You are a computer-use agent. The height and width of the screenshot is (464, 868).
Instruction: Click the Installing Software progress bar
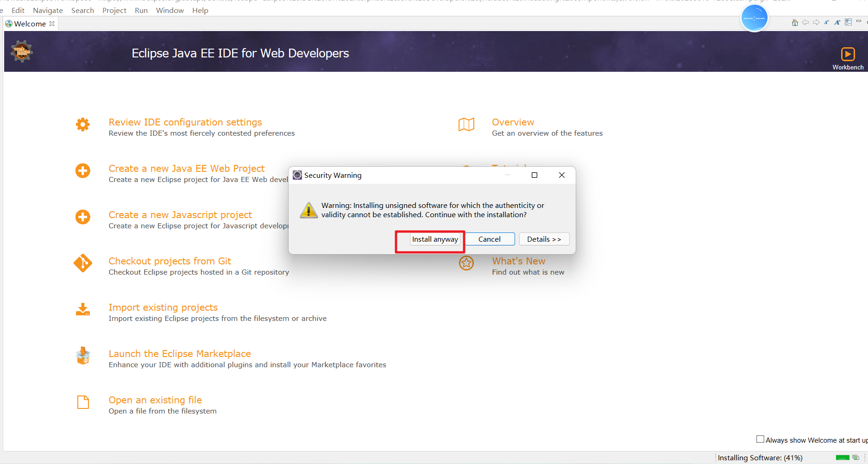coord(843,458)
